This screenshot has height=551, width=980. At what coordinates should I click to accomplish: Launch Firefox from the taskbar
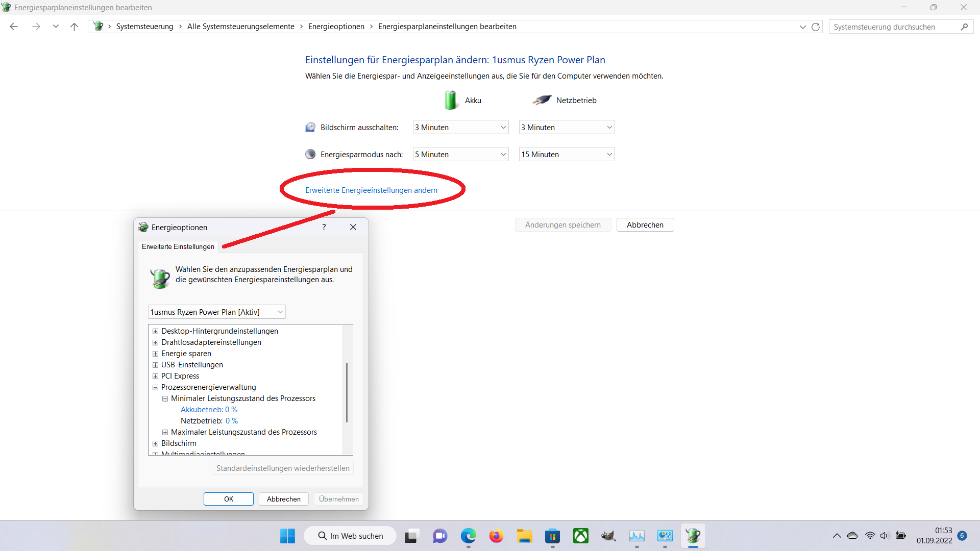[x=496, y=536]
